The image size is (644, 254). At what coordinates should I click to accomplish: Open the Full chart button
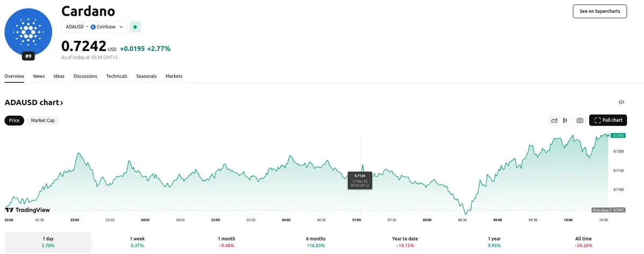pyautogui.click(x=608, y=120)
